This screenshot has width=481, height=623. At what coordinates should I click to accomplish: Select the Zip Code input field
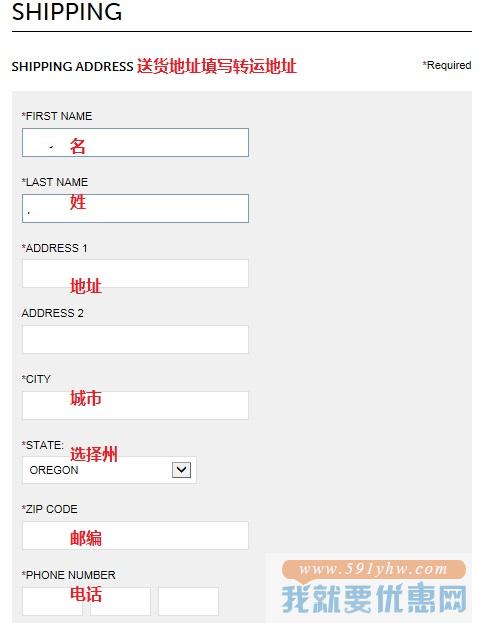135,536
